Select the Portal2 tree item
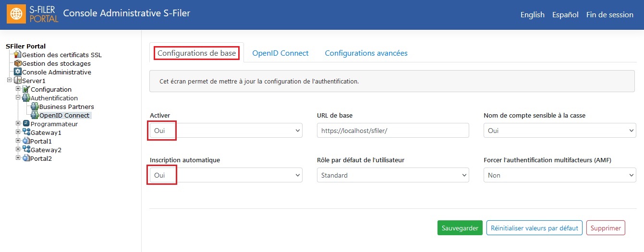 [41, 158]
